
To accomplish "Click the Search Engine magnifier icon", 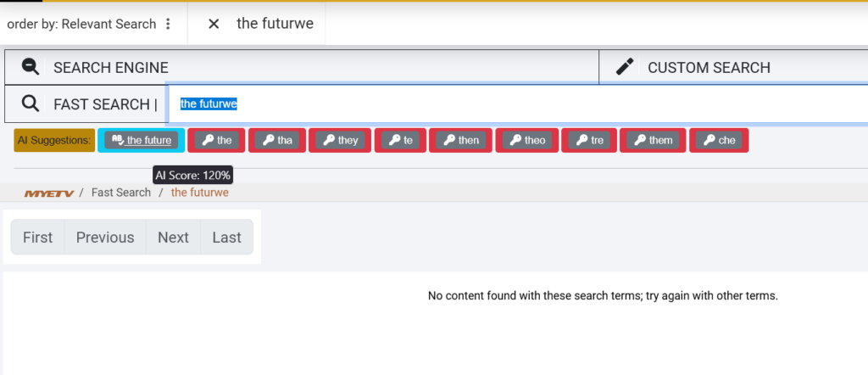I will click(31, 67).
